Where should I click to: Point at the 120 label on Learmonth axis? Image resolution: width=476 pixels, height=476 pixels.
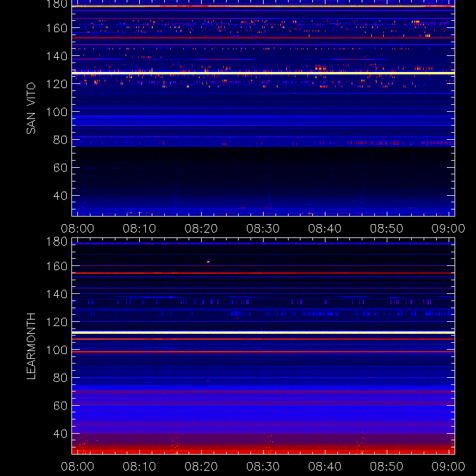pos(57,322)
